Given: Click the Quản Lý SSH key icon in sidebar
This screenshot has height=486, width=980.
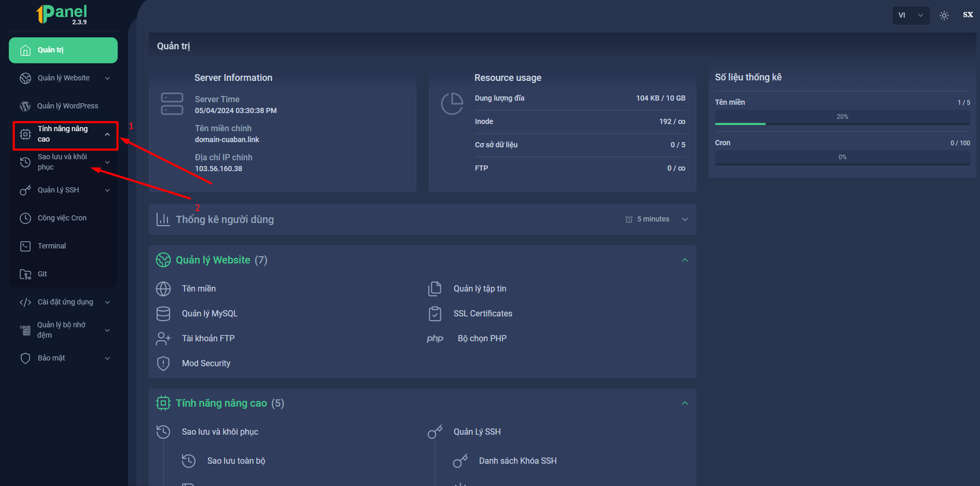Looking at the screenshot, I should (x=25, y=190).
